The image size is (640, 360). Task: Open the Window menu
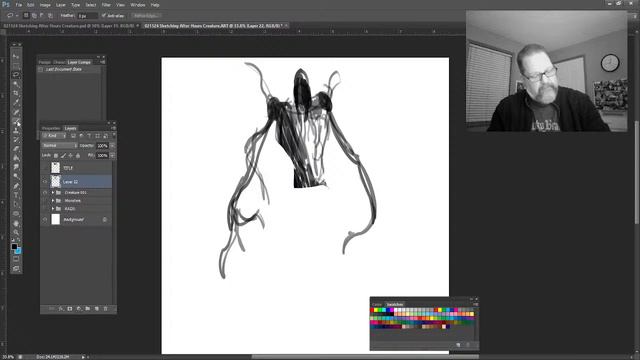coord(138,5)
